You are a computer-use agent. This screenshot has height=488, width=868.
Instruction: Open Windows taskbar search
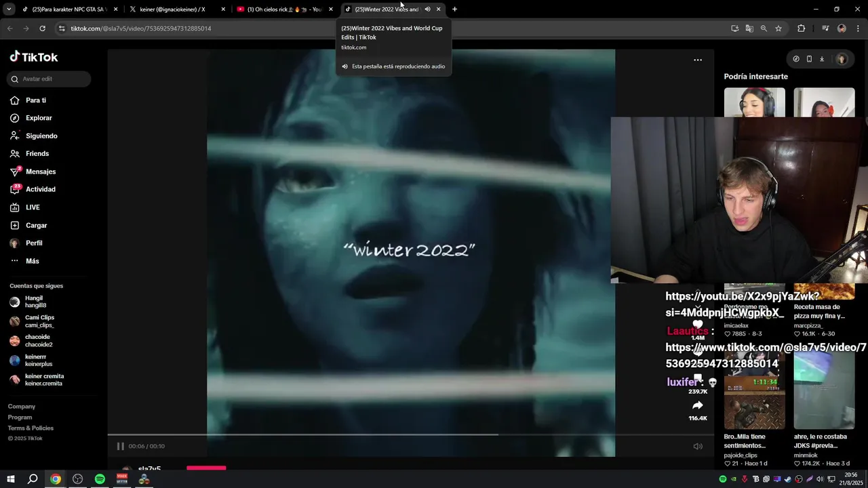(x=33, y=479)
